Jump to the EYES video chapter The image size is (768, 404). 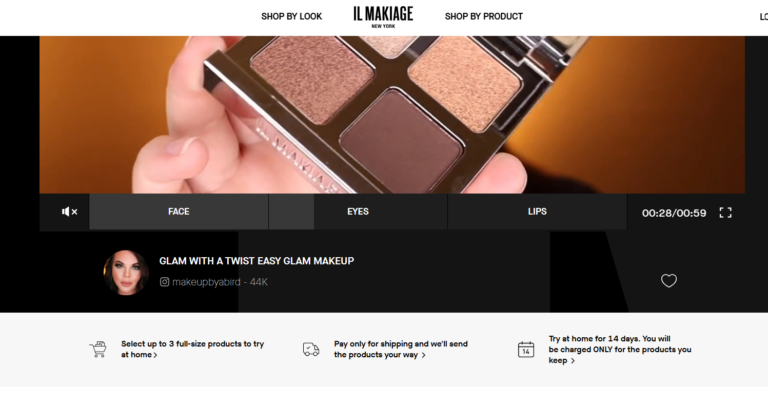click(358, 212)
